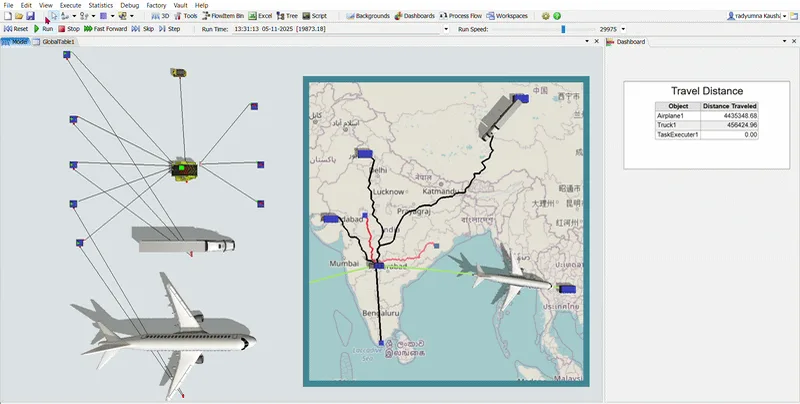Open the Execute menu
Viewport: 800px width, 404px height.
coord(70,5)
